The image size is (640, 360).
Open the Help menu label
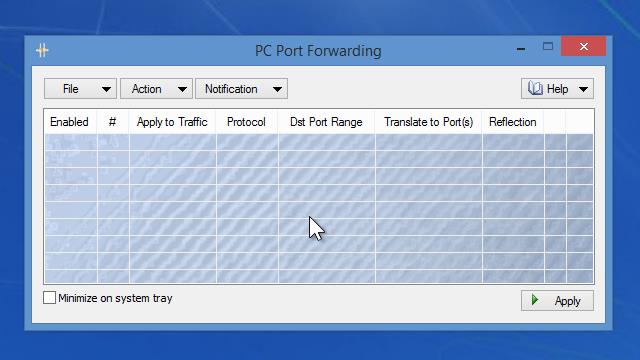[x=557, y=89]
